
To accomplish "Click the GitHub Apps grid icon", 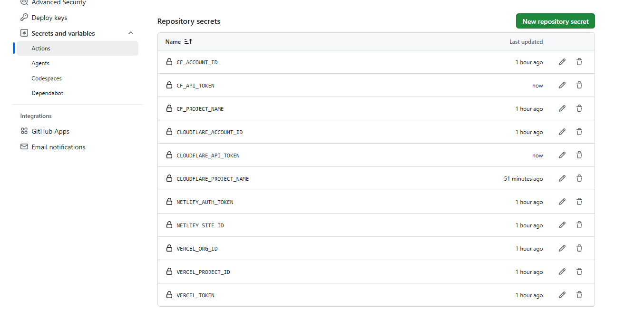I will pos(24,131).
